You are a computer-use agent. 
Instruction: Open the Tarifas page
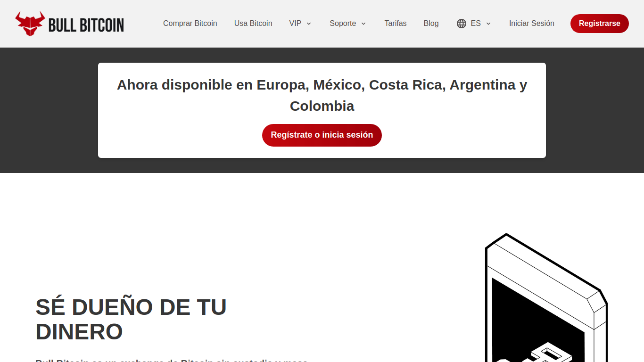[x=396, y=24]
